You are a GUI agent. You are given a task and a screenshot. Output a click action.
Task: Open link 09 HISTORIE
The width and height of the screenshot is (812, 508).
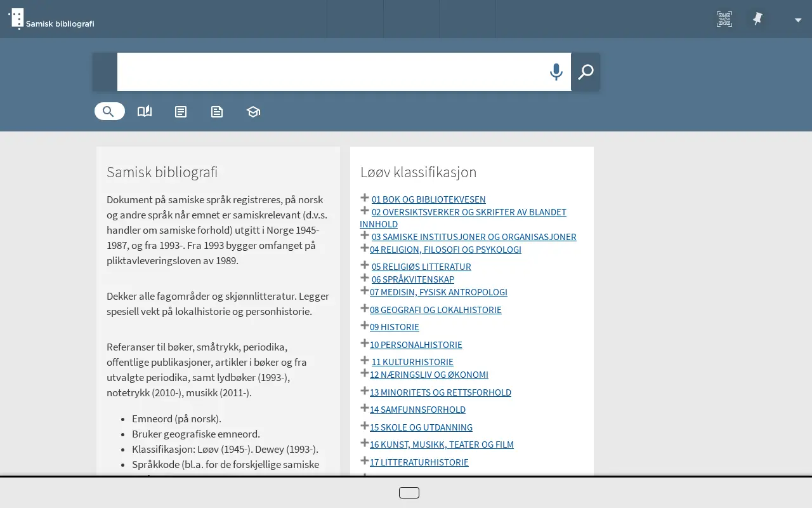tap(395, 327)
